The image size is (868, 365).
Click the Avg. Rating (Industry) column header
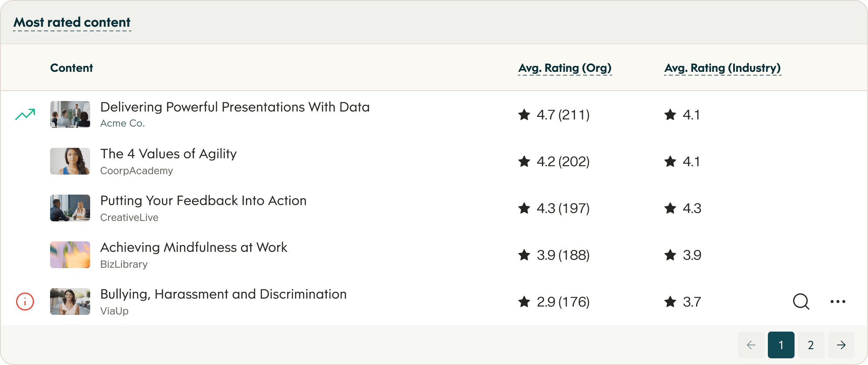pyautogui.click(x=722, y=68)
